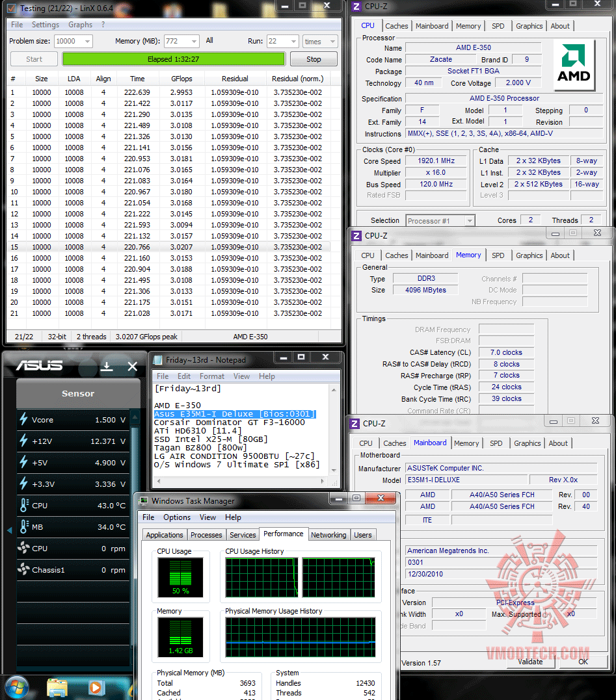Viewport: 616px width, 700px height.
Task: Click the Memory 1.42 GB gauge
Action: tap(180, 637)
